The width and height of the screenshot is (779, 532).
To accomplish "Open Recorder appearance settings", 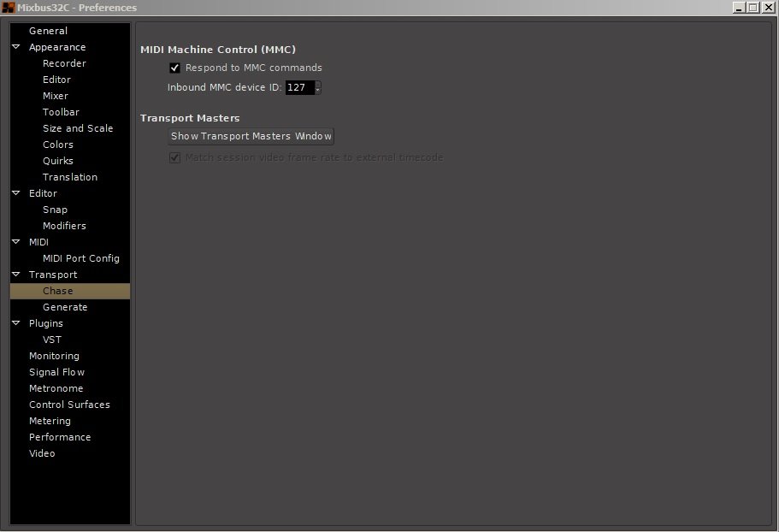I will point(64,63).
